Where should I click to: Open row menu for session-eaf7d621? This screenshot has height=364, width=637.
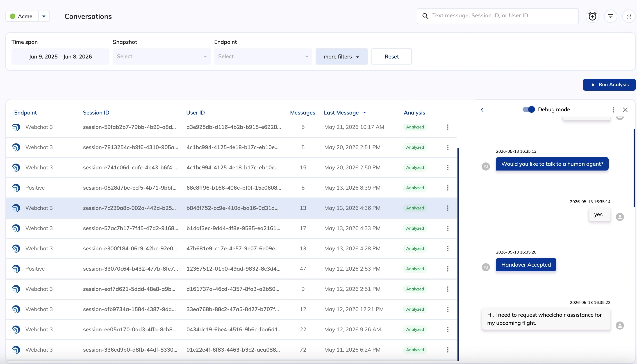[448, 289]
